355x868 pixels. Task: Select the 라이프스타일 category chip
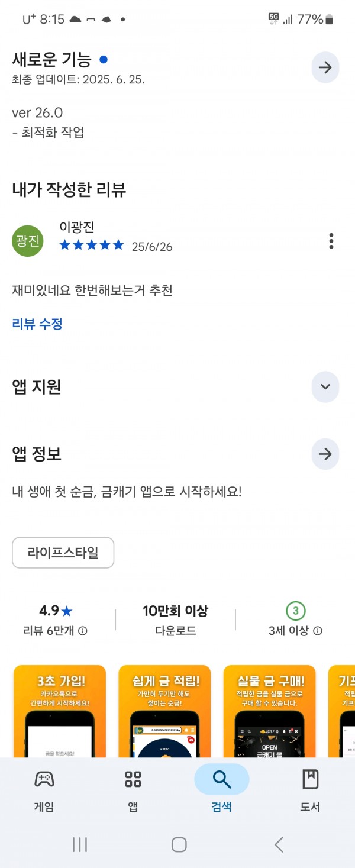tap(63, 553)
